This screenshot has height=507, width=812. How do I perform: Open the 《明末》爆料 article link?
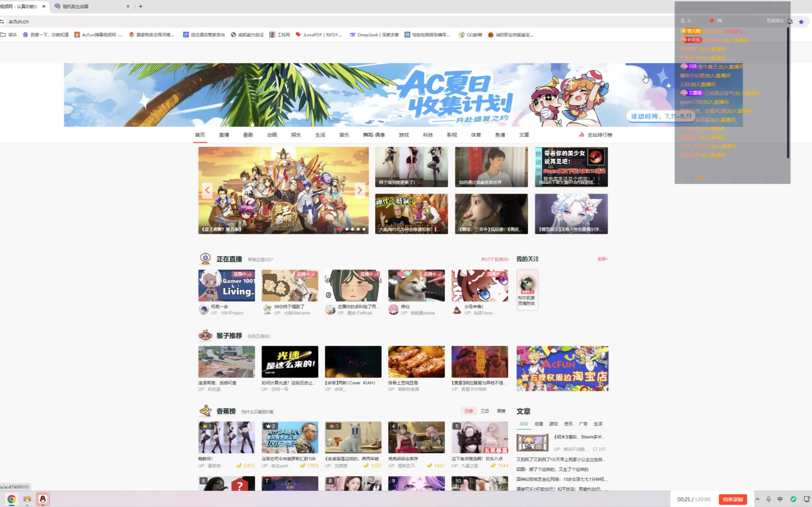click(579, 437)
